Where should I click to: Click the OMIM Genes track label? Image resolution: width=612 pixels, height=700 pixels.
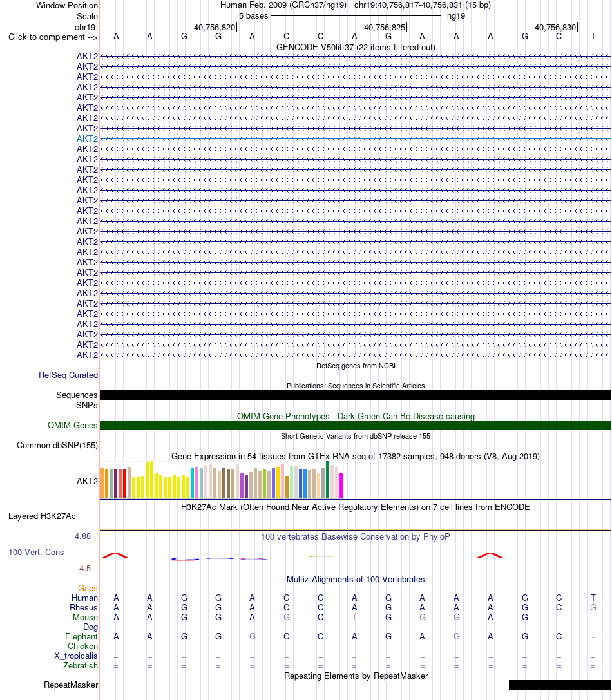(x=72, y=426)
